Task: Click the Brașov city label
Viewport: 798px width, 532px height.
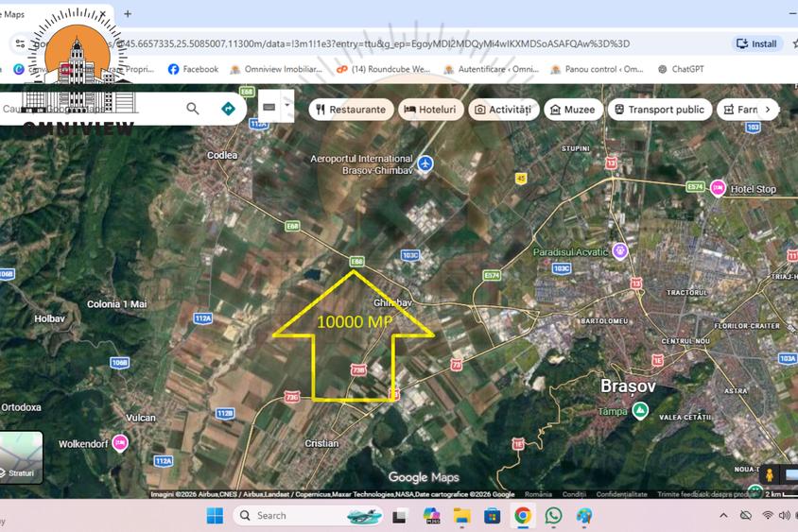Action: tap(628, 386)
